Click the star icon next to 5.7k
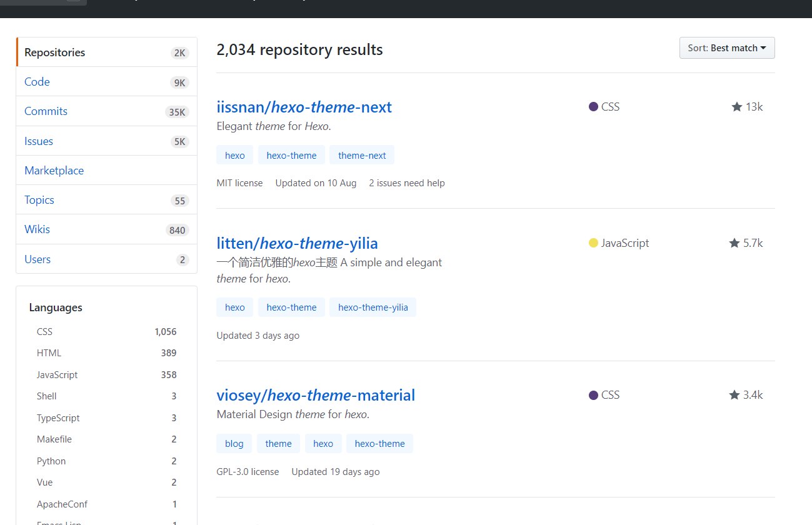Screen dimensions: 812x525 [734, 243]
